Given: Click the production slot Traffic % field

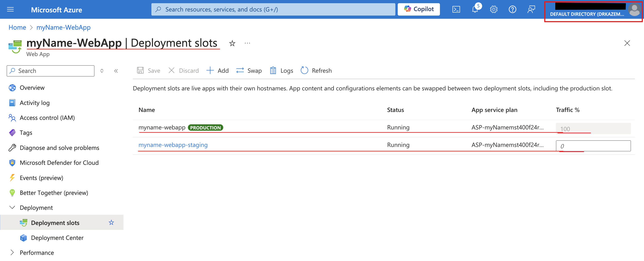Looking at the screenshot, I should [593, 129].
